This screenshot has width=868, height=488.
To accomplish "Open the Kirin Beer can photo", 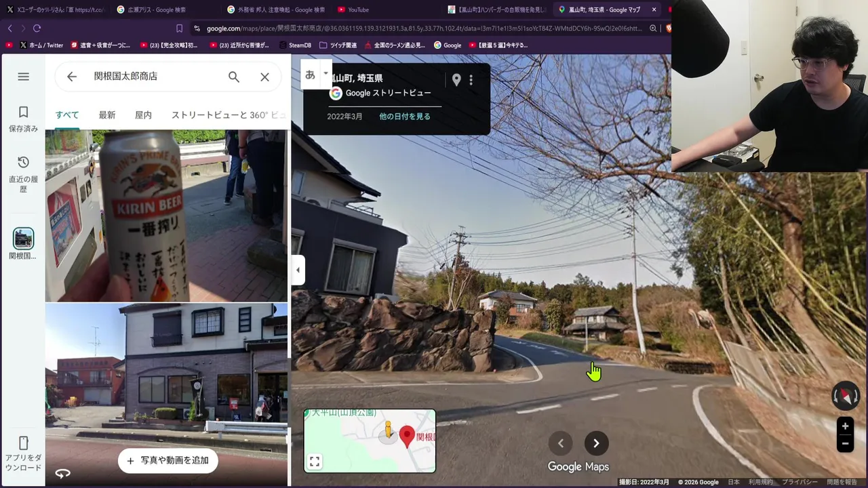I will (x=166, y=216).
